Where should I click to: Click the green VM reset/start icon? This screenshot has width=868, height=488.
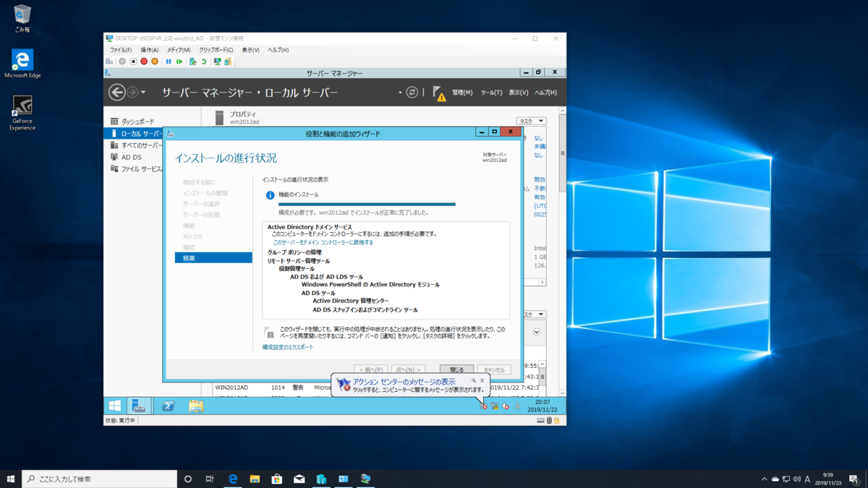pos(179,61)
